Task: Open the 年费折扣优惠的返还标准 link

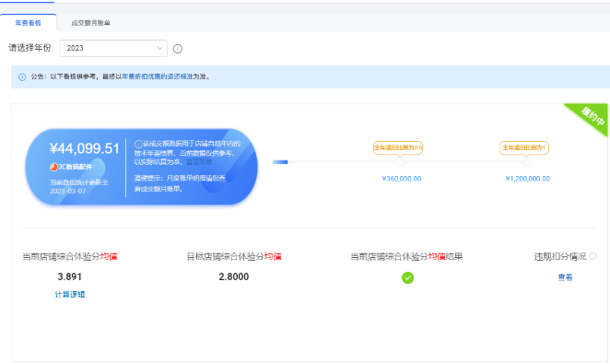Action: [x=158, y=76]
